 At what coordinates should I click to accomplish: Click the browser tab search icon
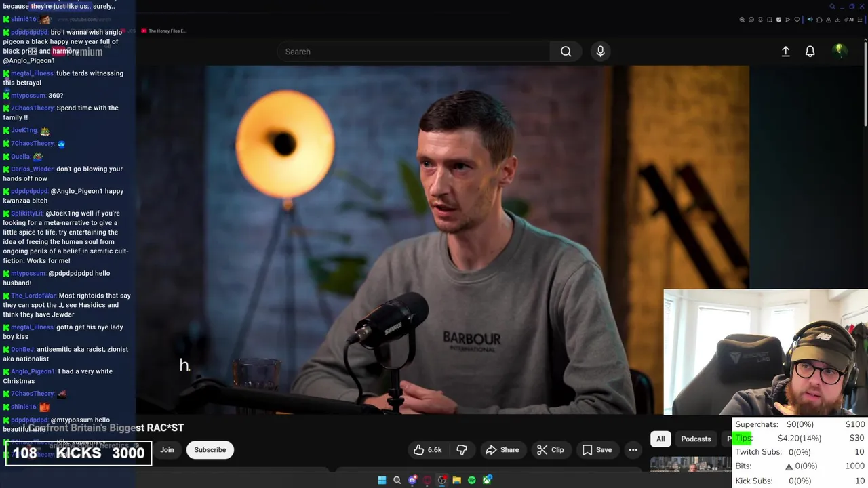click(x=832, y=7)
